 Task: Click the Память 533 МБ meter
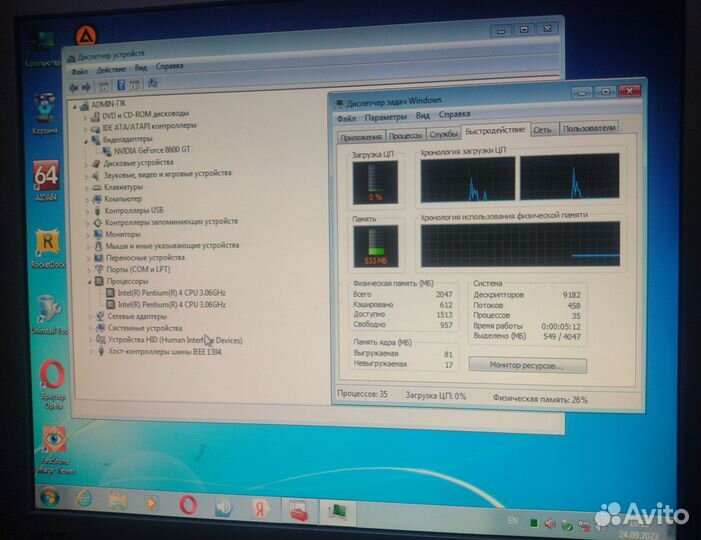(376, 246)
